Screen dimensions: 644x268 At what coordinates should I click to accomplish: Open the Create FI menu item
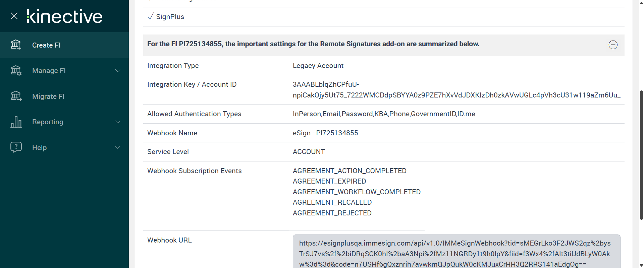(46, 45)
